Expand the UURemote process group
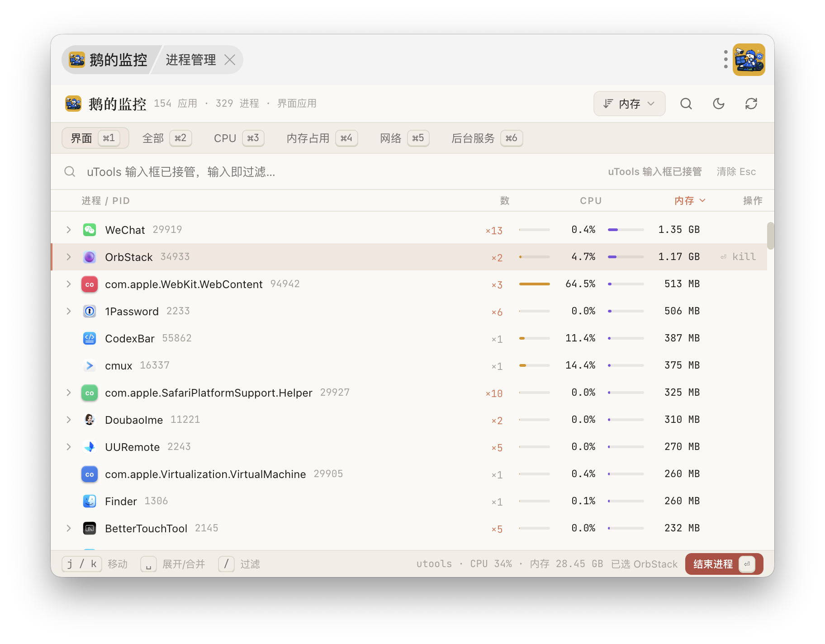The height and width of the screenshot is (644, 825). (x=69, y=447)
